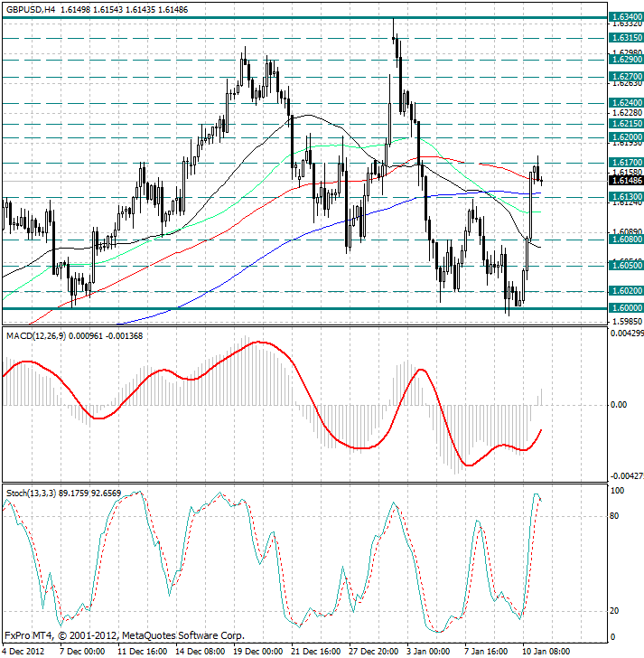Click the current price 1.61486 label
The height and width of the screenshot is (658, 644).
pos(626,181)
